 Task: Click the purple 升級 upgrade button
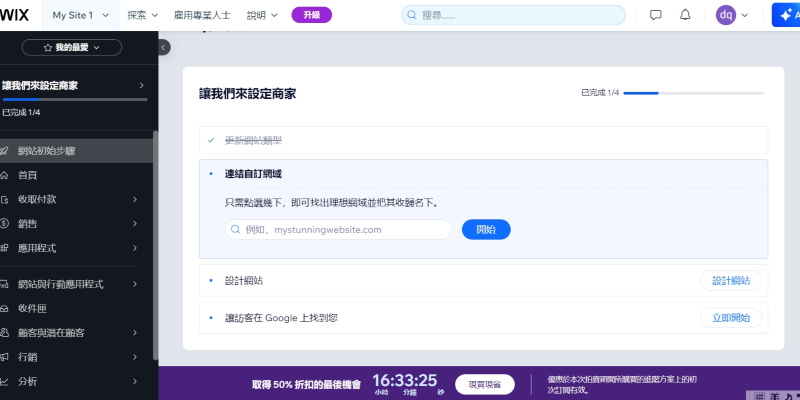tap(312, 15)
